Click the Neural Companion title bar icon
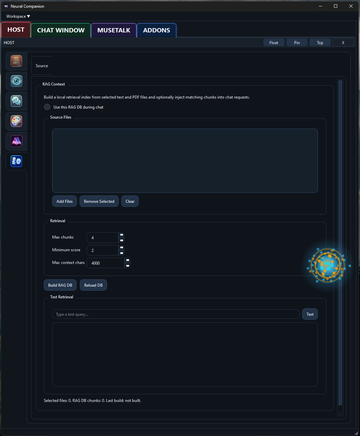Screen dimensions: 360x436 click(x=6, y=6)
